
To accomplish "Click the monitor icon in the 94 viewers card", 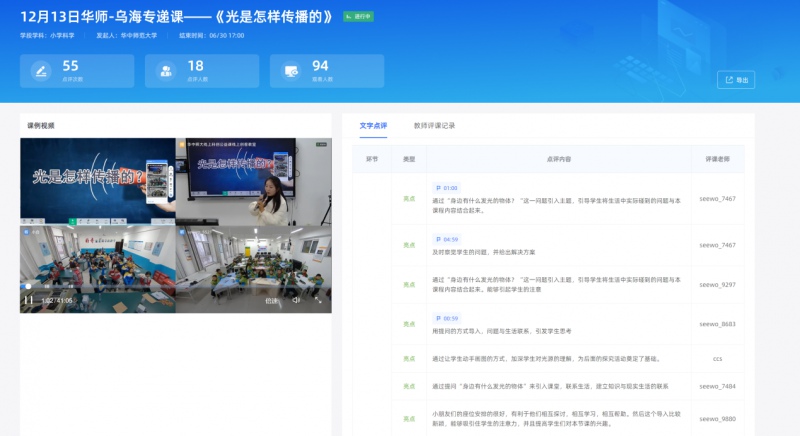I will 291,71.
